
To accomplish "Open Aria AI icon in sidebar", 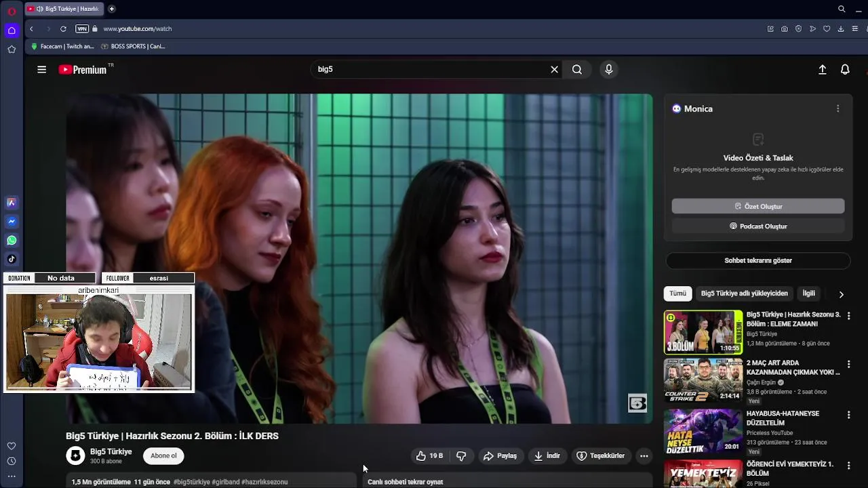I will point(12,203).
